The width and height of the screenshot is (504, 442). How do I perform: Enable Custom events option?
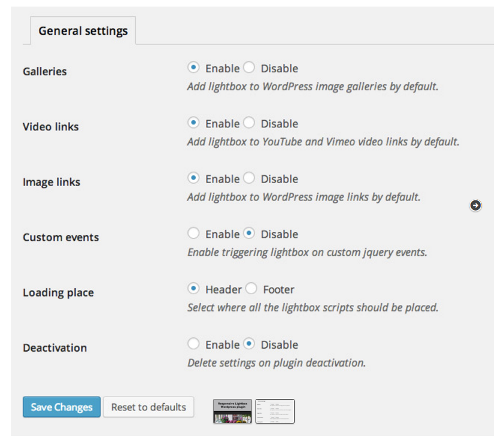193,233
